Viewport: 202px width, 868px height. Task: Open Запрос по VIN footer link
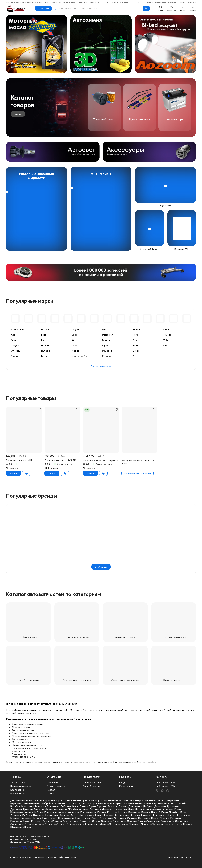18,782
